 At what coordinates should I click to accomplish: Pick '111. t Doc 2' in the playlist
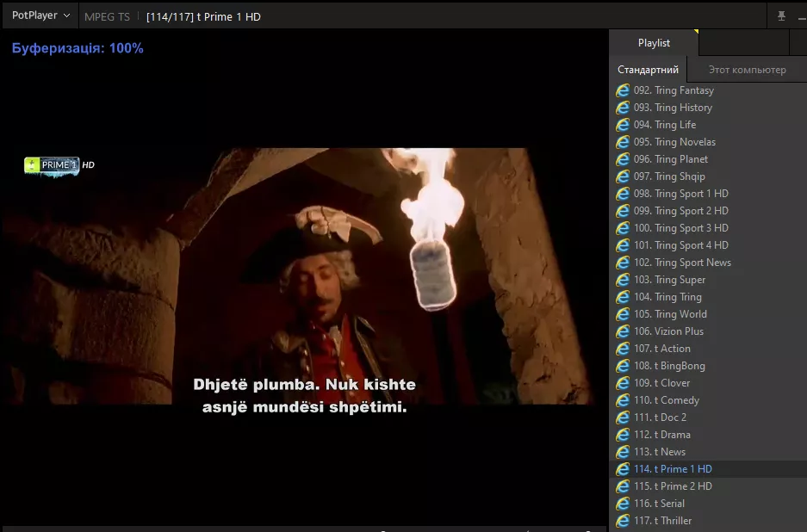[708, 418]
